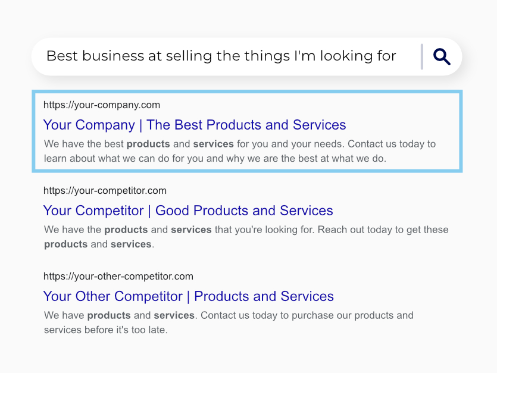Click the Your Company result description snippet
Screen dimensions: 509x393
click(240, 151)
